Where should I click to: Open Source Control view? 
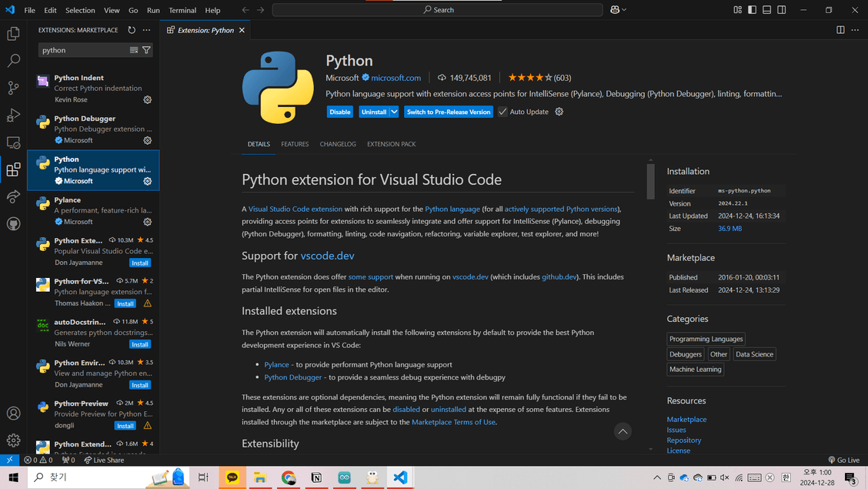tap(13, 88)
